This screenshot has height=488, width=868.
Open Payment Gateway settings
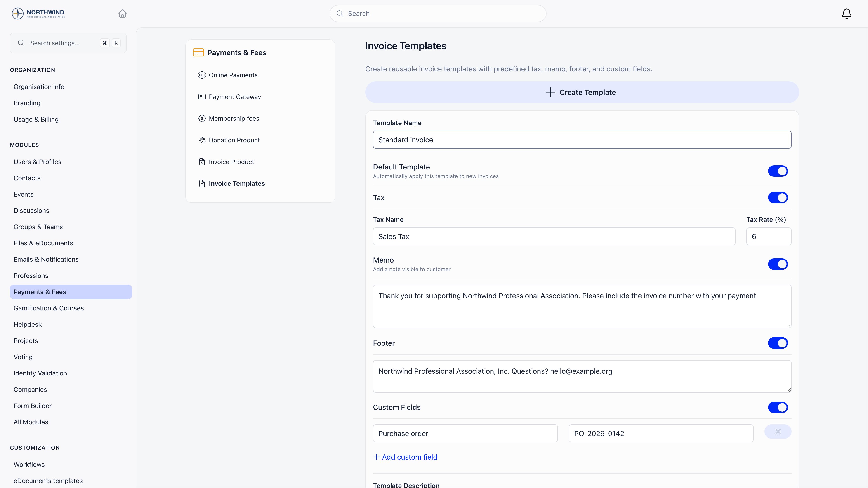click(235, 97)
